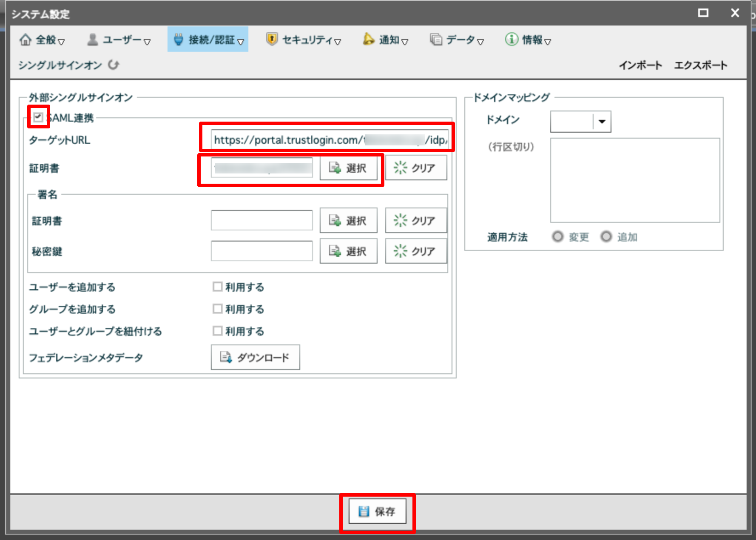This screenshot has height=540, width=756.
Task: Click クリア for the SAML 証明書
Action: (416, 168)
